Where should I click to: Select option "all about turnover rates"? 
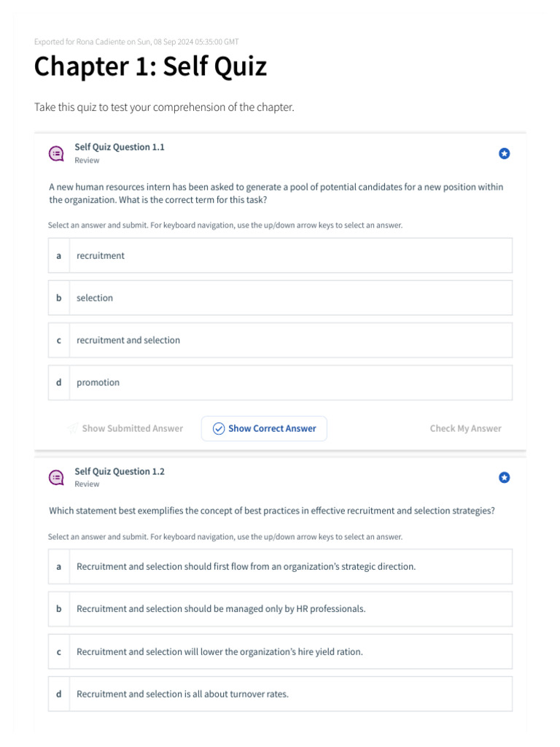coord(280,694)
